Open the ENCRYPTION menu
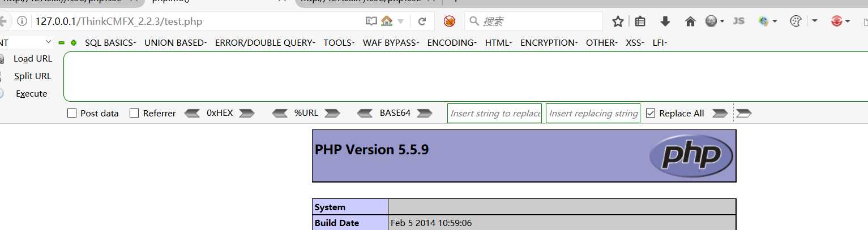 pyautogui.click(x=549, y=42)
